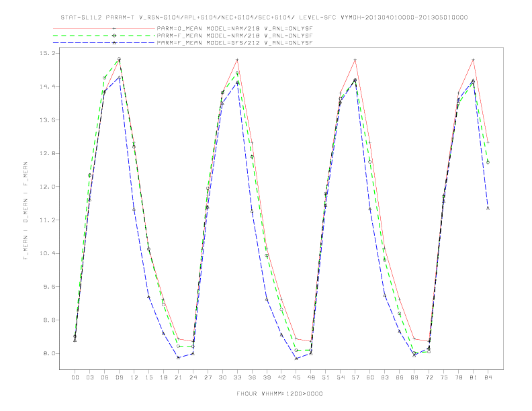Click the y-axis tick label 8.8

pyautogui.click(x=48, y=320)
